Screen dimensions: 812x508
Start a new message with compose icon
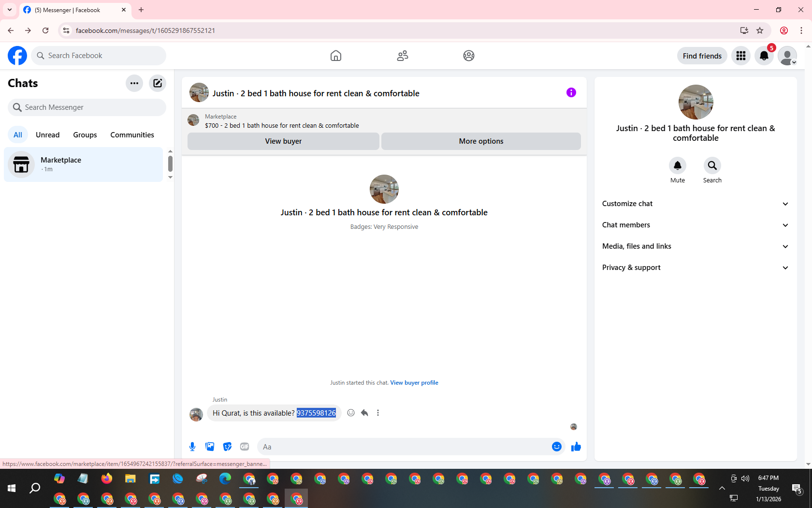[x=158, y=83]
